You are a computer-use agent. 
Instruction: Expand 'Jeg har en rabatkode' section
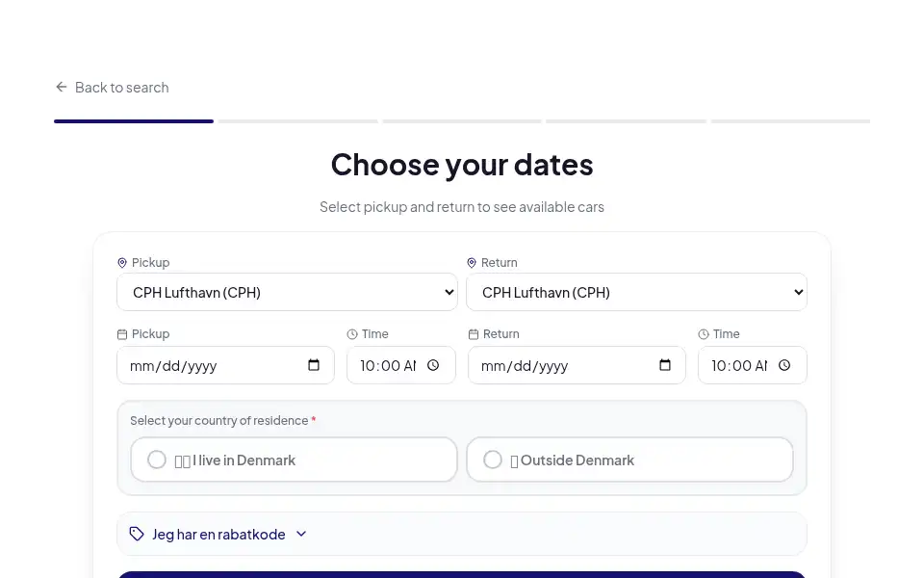[461, 534]
